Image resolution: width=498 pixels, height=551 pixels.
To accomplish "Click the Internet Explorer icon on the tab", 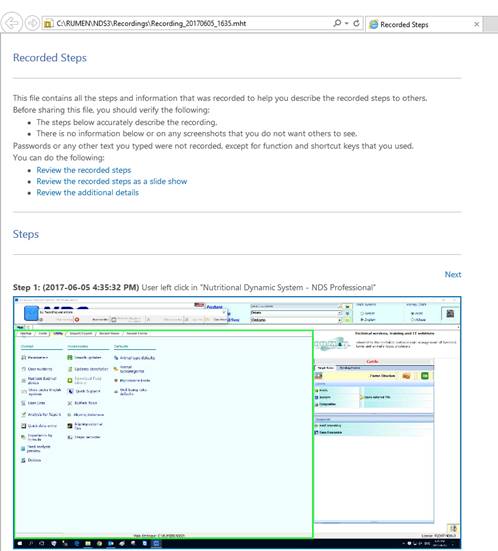I will [373, 24].
